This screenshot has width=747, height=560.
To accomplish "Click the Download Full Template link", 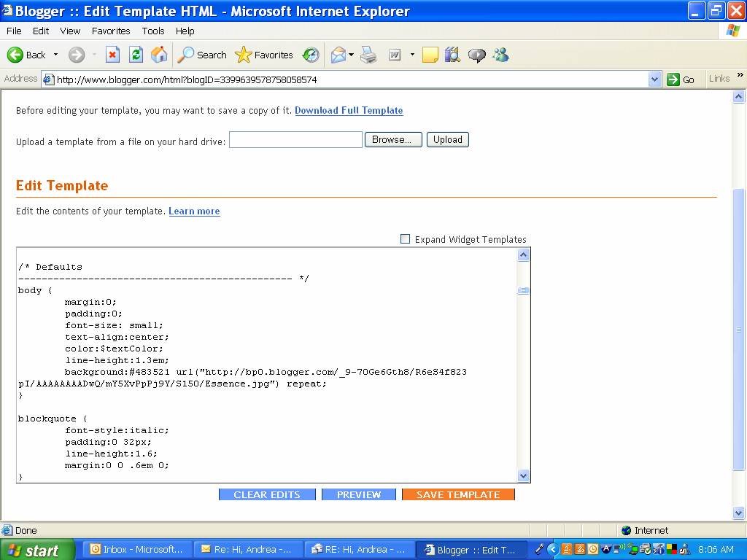I will tap(349, 111).
